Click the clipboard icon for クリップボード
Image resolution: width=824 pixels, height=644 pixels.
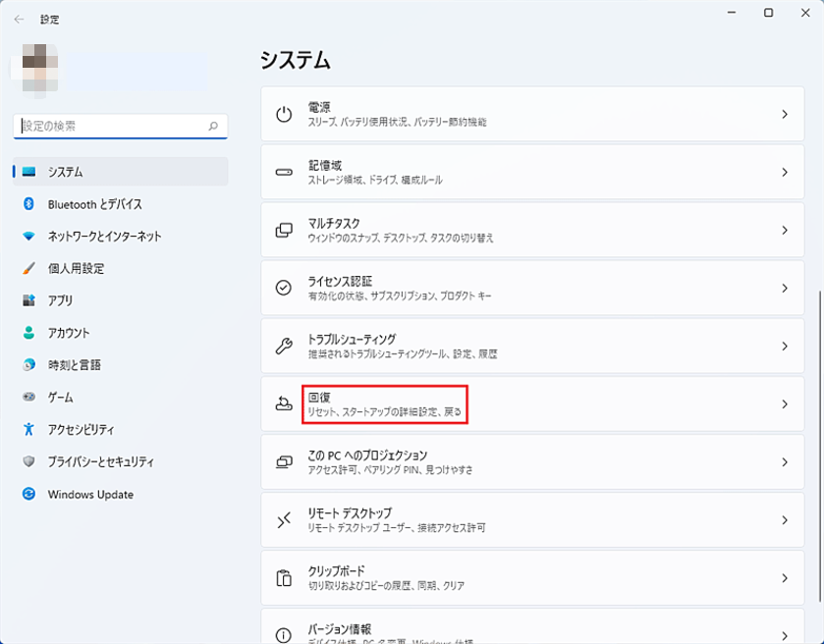(284, 577)
